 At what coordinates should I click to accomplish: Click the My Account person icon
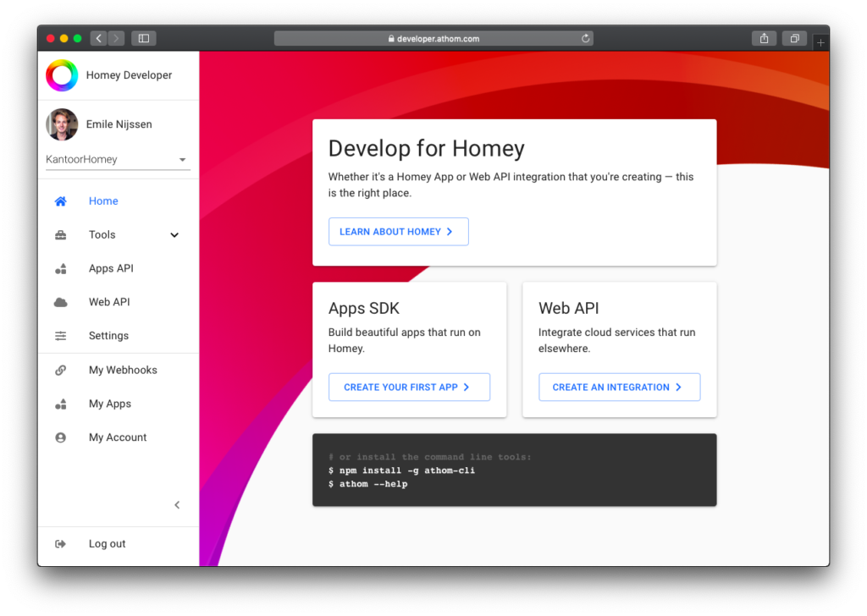pyautogui.click(x=61, y=437)
